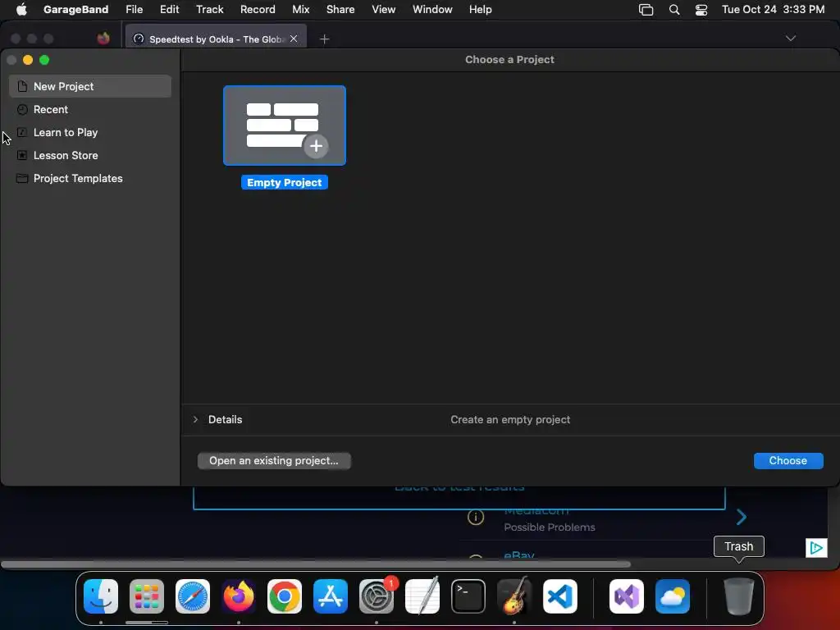Click Possible Problems link in browser
This screenshot has width=840, height=630.
[549, 527]
